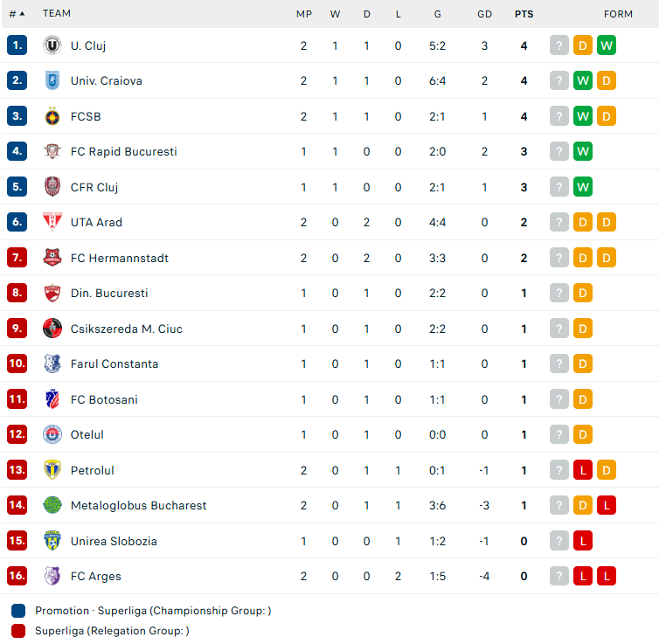Viewport: 659px width, 644px height.
Task: Click U. Cluj's green W form badge
Action: [x=606, y=45]
